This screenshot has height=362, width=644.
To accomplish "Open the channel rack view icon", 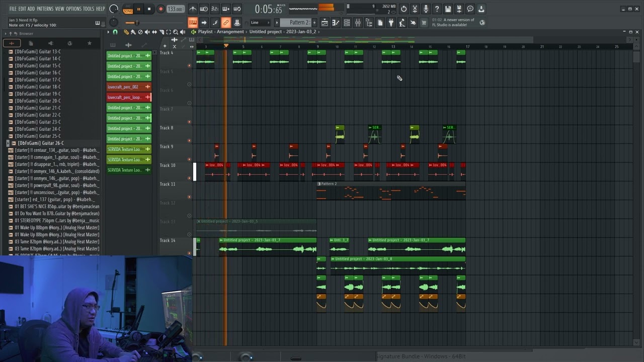I will tap(347, 23).
